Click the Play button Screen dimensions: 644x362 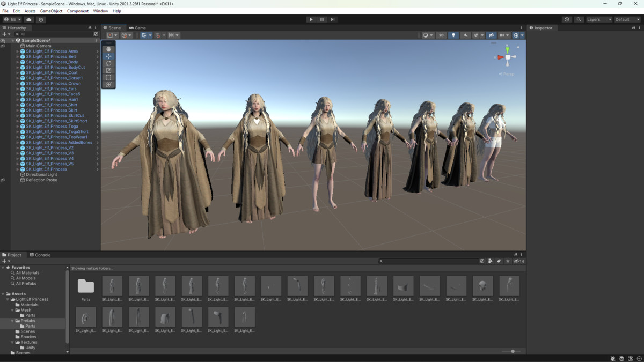311,19
